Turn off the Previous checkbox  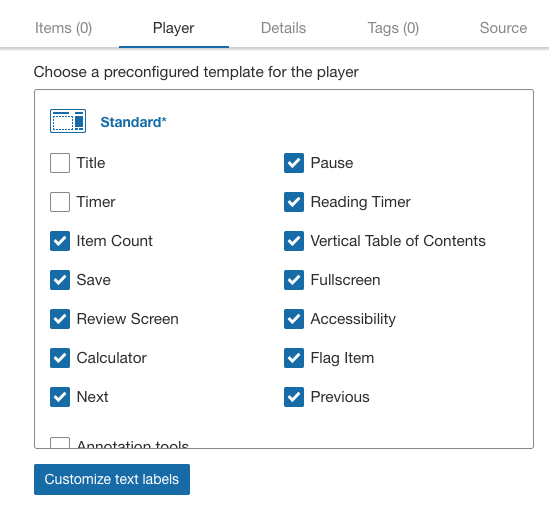coord(294,397)
